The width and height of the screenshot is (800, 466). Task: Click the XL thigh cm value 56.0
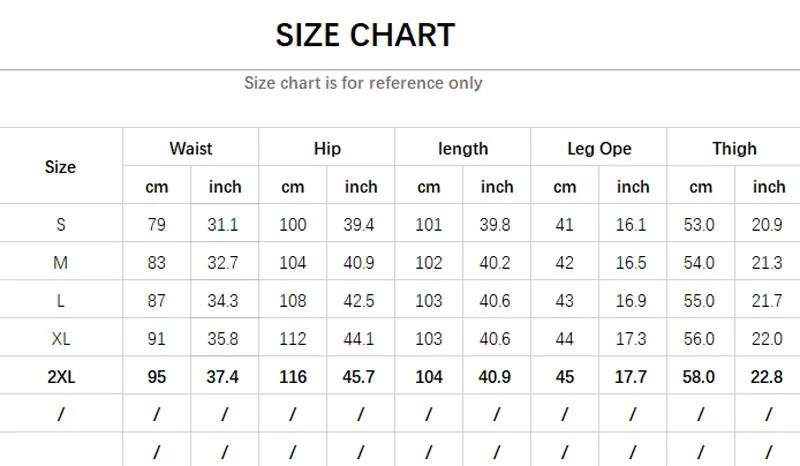pyautogui.click(x=700, y=339)
